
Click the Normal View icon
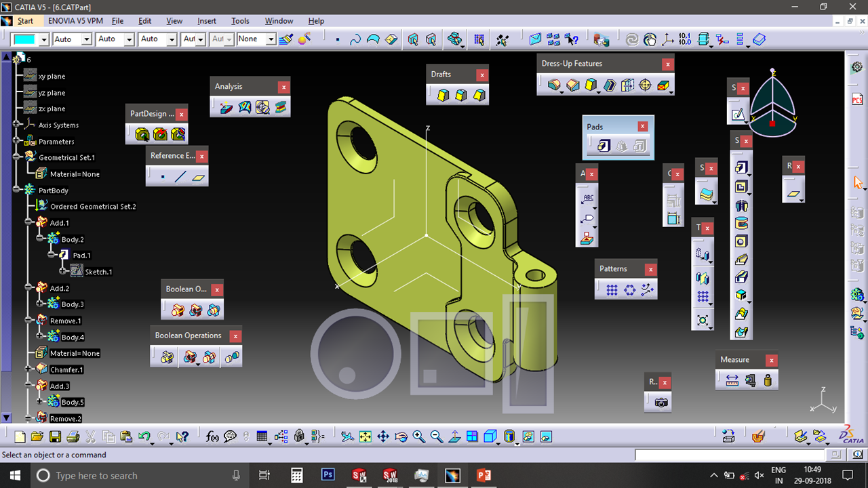point(454,437)
